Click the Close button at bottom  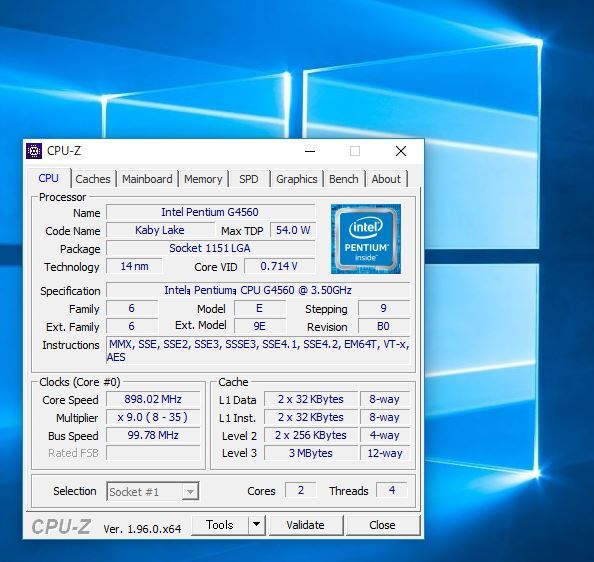pos(383,525)
